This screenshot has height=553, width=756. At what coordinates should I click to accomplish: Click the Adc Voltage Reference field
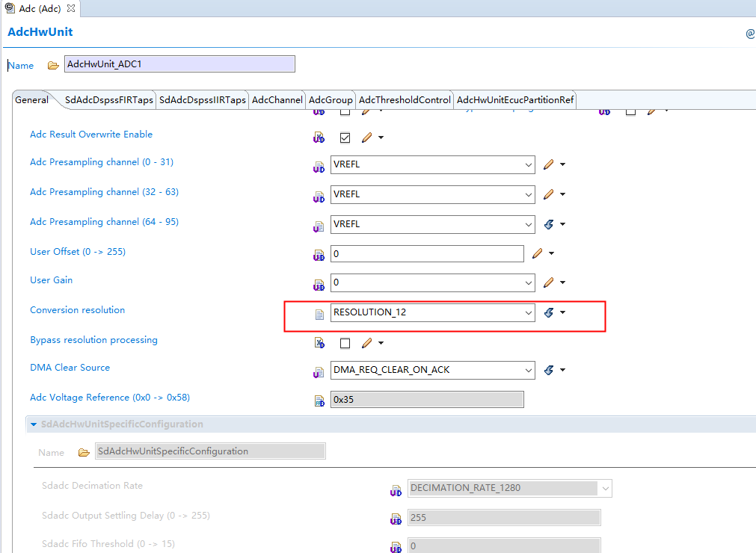[x=427, y=399]
